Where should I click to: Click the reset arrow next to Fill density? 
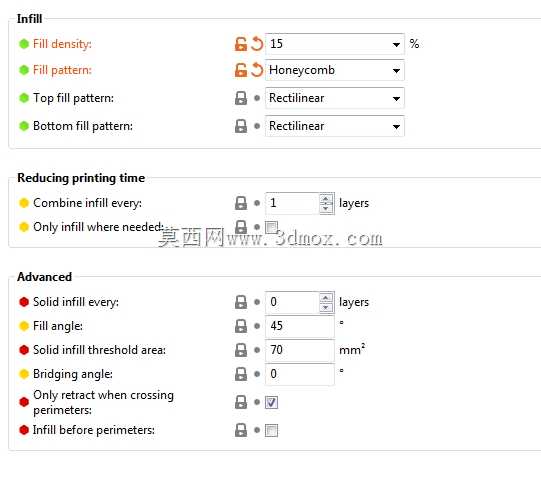(x=257, y=44)
